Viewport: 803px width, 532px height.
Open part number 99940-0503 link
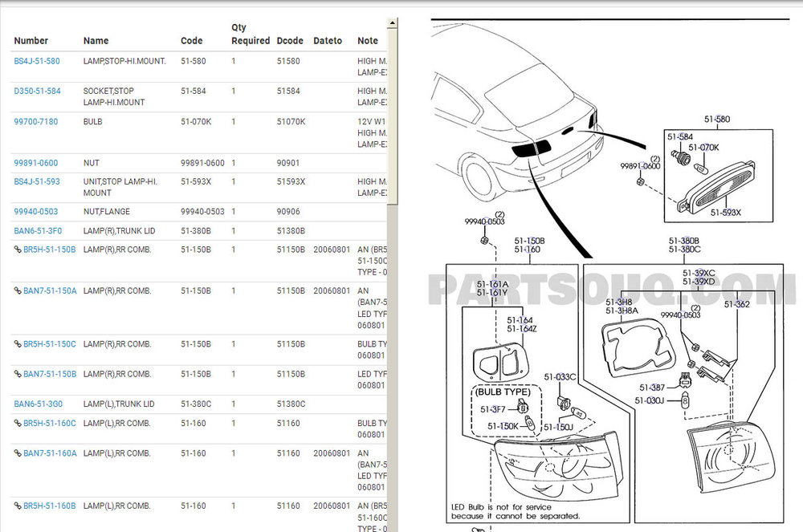pos(36,212)
